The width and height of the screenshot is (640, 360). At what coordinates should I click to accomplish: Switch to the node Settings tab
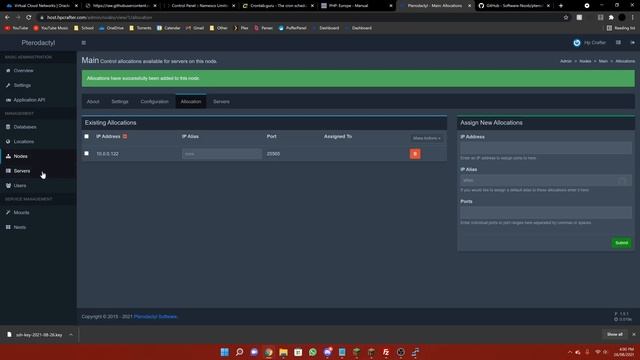pyautogui.click(x=120, y=102)
